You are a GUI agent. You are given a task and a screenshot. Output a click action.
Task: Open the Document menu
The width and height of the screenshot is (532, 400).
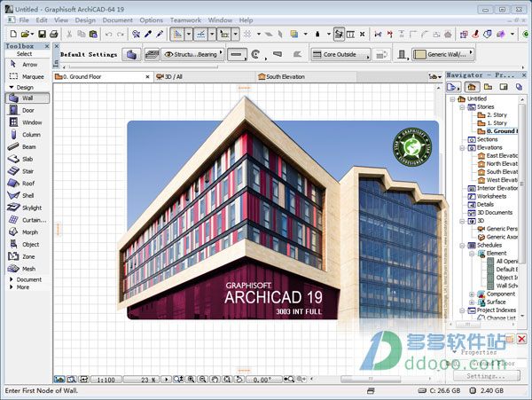pyautogui.click(x=117, y=20)
